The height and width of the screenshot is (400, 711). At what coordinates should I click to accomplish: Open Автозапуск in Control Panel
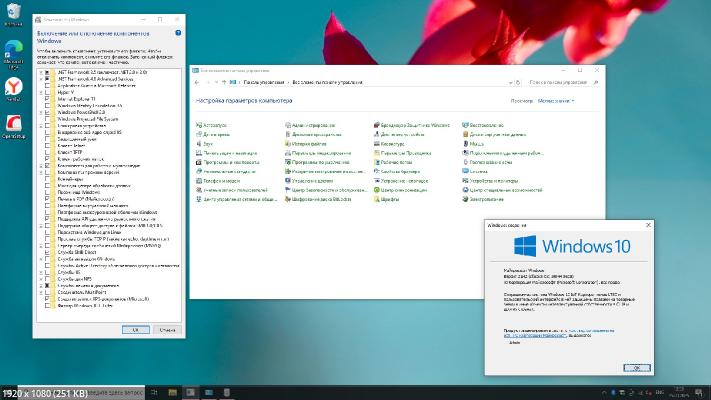211,125
